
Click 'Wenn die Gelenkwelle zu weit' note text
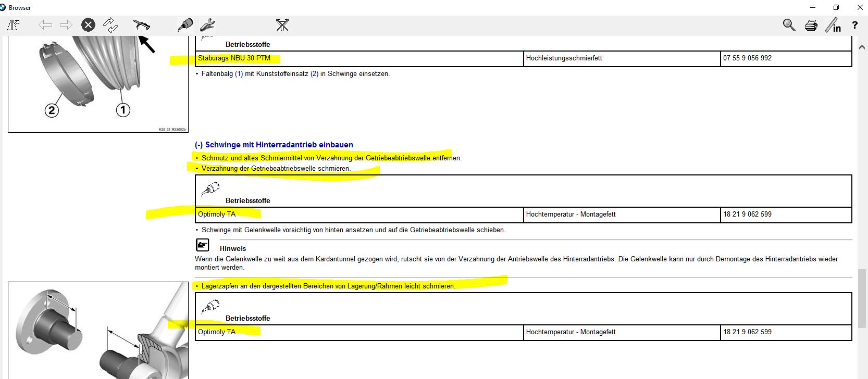point(516,263)
